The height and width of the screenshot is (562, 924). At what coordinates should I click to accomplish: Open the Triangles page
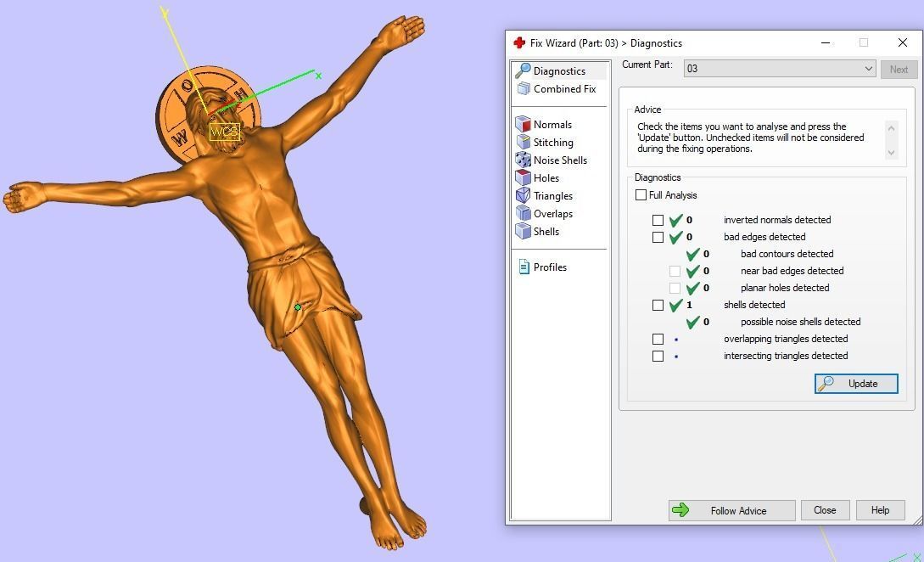point(552,196)
